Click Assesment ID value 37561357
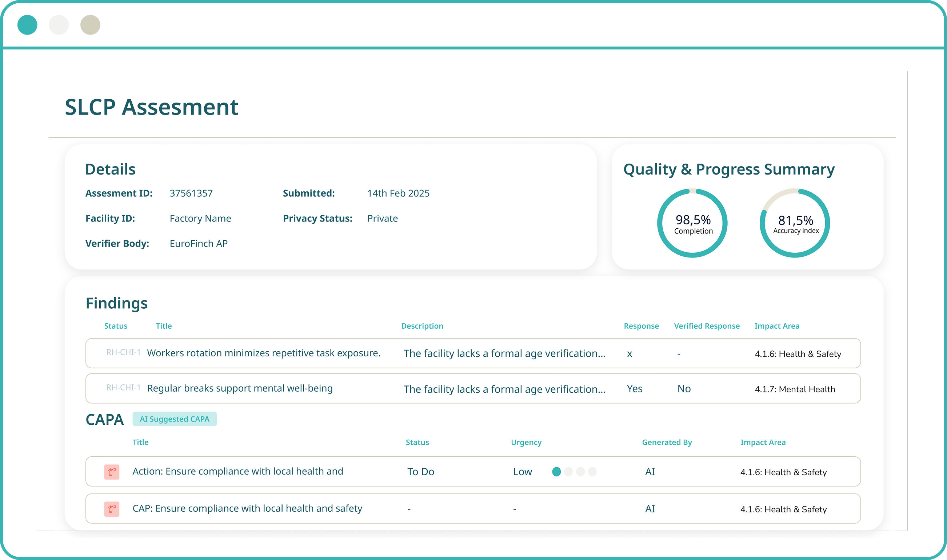Viewport: 947px width, 560px height. [x=191, y=193]
